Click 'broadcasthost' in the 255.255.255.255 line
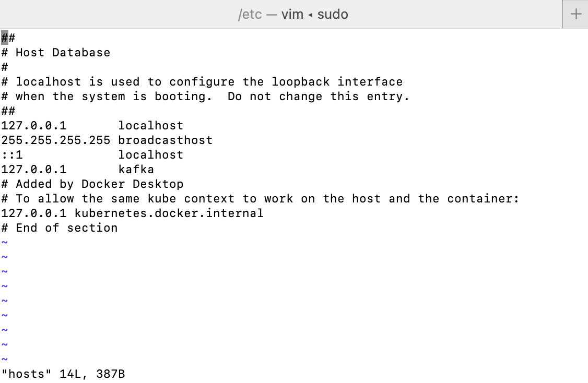588x383 pixels. click(x=166, y=140)
